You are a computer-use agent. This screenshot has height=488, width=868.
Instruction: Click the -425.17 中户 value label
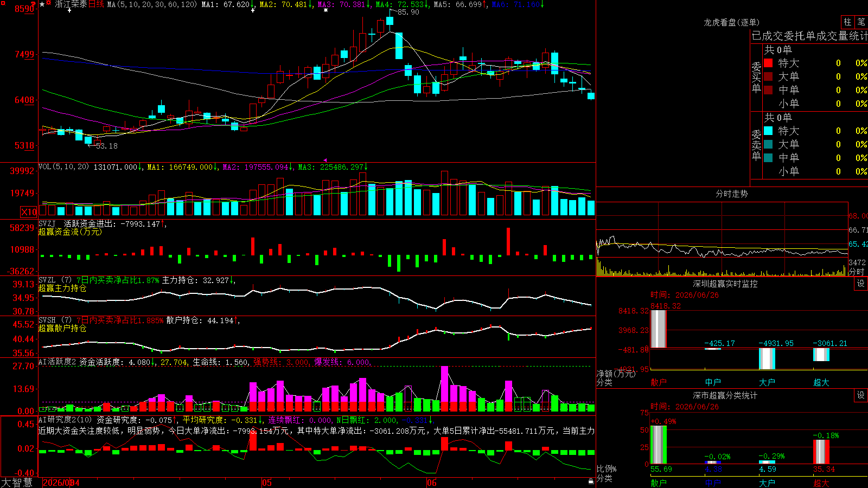719,343
